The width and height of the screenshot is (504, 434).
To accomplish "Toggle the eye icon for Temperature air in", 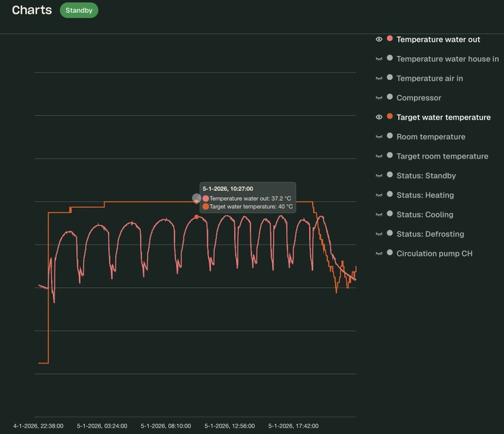I will click(379, 78).
